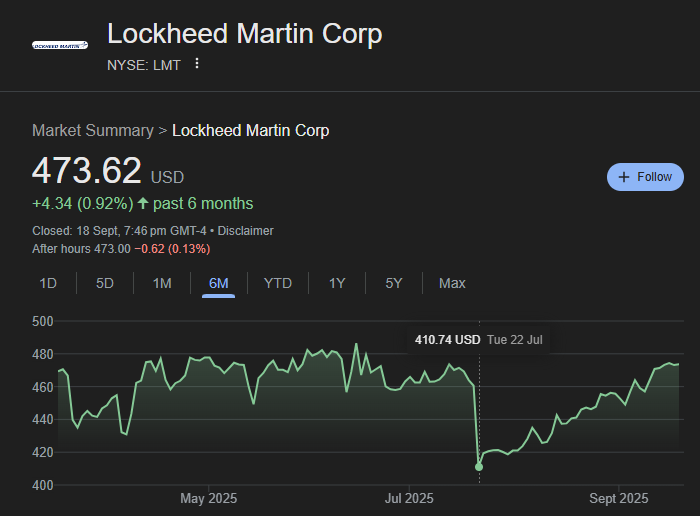The width and height of the screenshot is (700, 516).
Task: Click the Jul 2025 axis label
Action: (409, 498)
